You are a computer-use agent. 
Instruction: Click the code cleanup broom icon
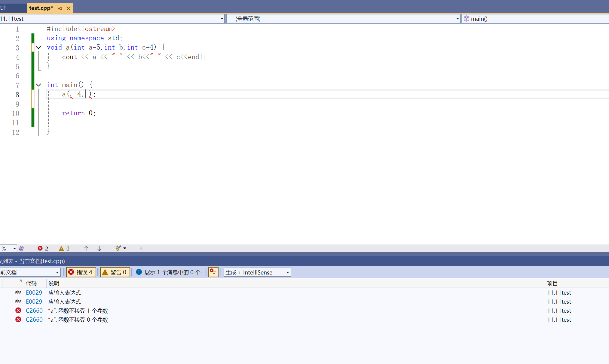pos(118,248)
